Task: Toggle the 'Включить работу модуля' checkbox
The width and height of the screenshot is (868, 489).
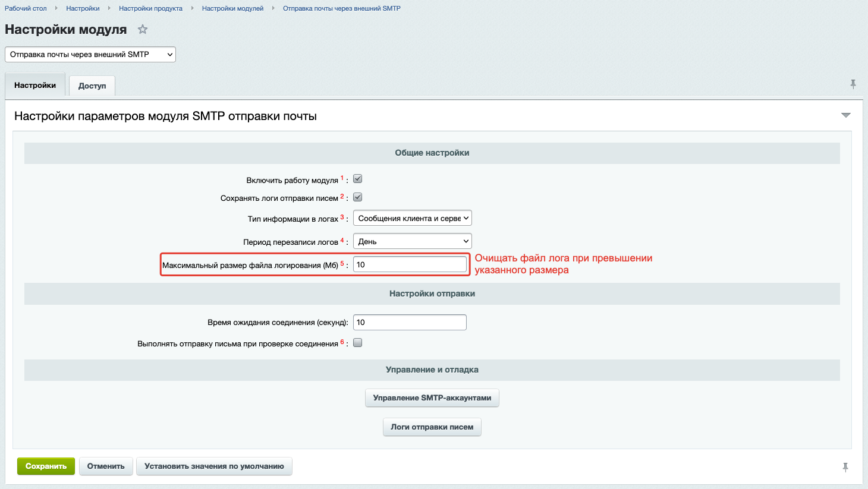Action: 358,179
